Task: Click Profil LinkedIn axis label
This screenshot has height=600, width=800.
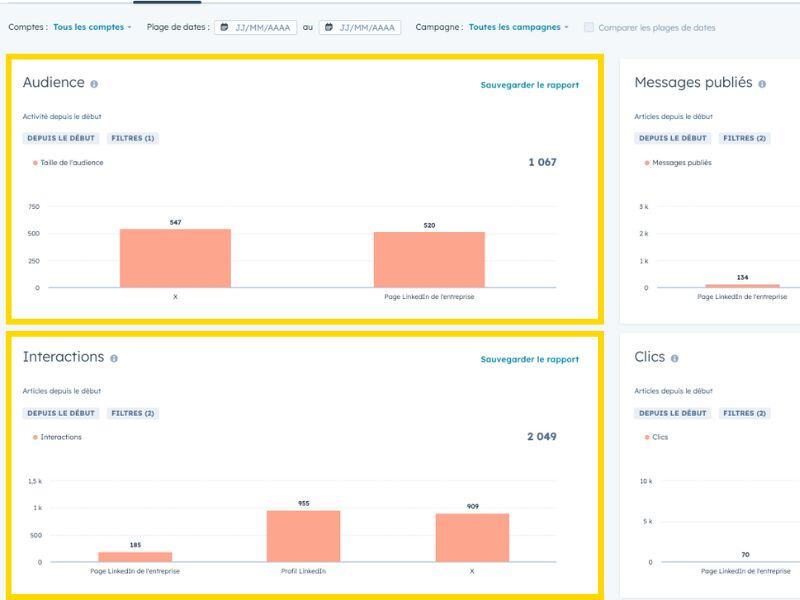Action: (304, 571)
